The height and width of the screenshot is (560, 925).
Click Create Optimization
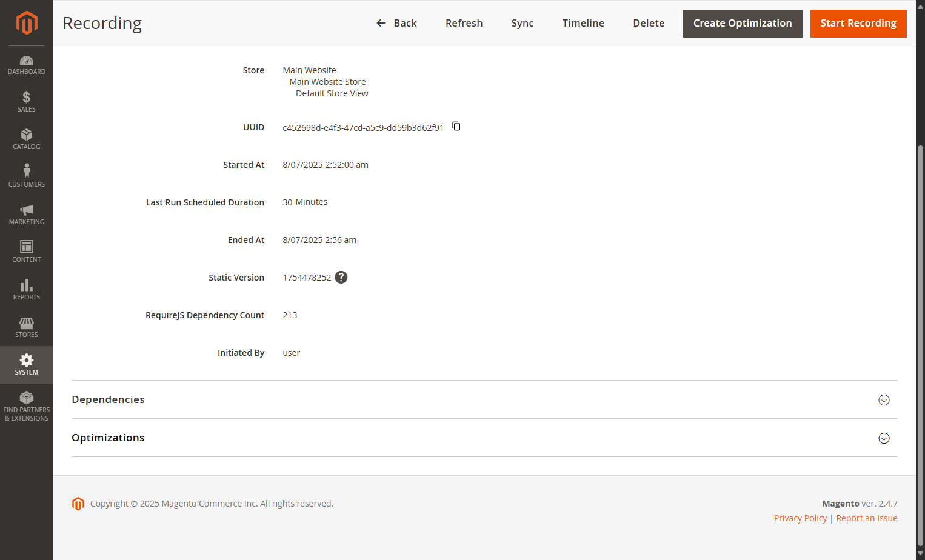743,24
